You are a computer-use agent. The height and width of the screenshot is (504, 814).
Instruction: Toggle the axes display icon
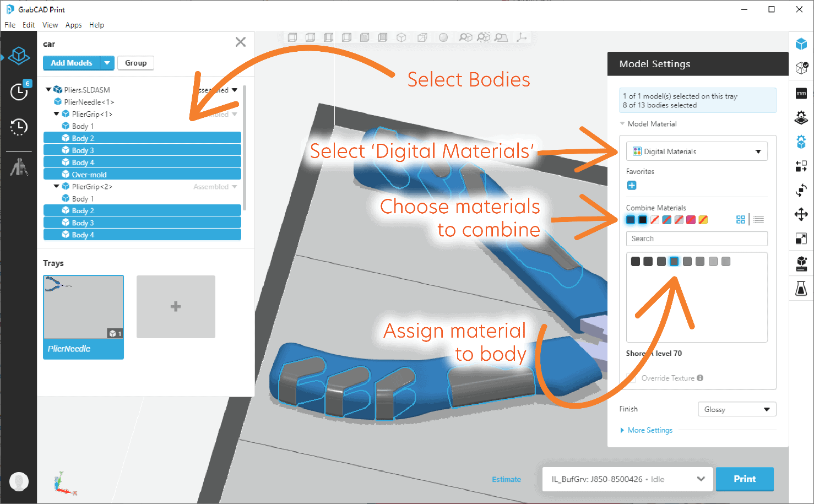pos(521,37)
